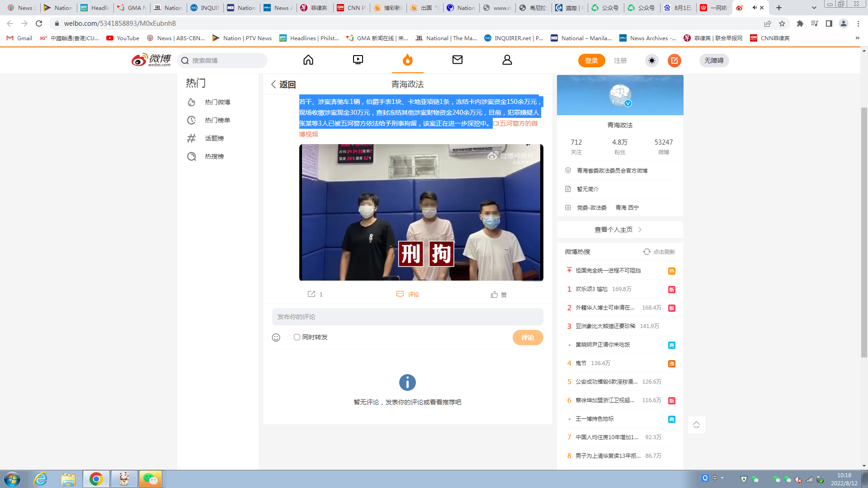Click the 发布你的评论 comment box
868x488 pixels.
(x=408, y=317)
